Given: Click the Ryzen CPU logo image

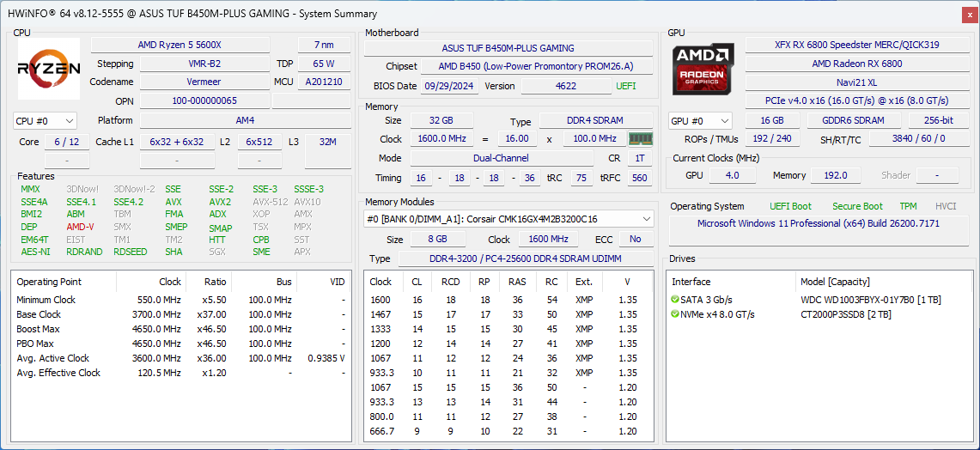Looking at the screenshot, I should 49,69.
